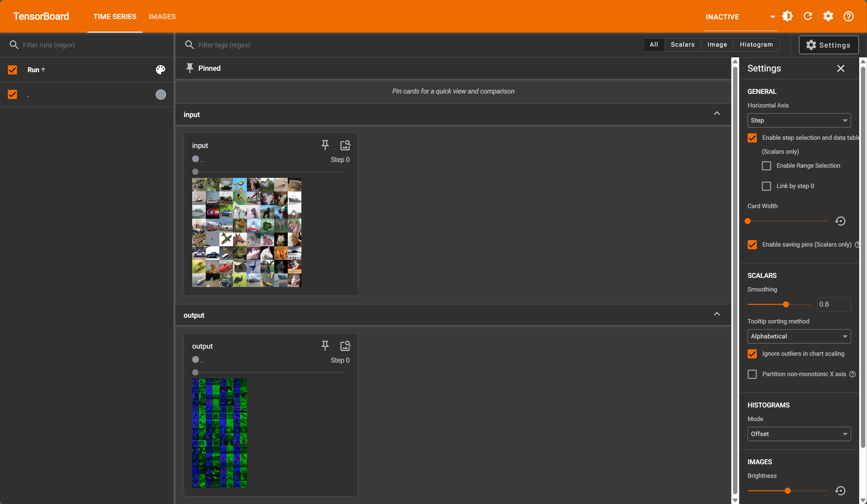Open the Horizontal Axis Step dropdown

tap(799, 120)
